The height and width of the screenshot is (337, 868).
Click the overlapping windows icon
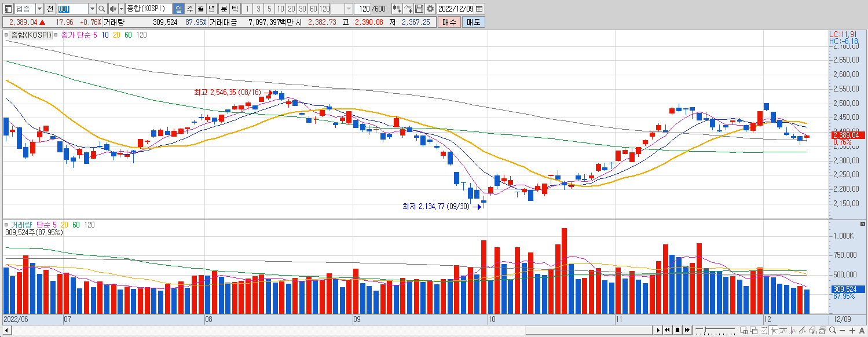click(x=754, y=330)
